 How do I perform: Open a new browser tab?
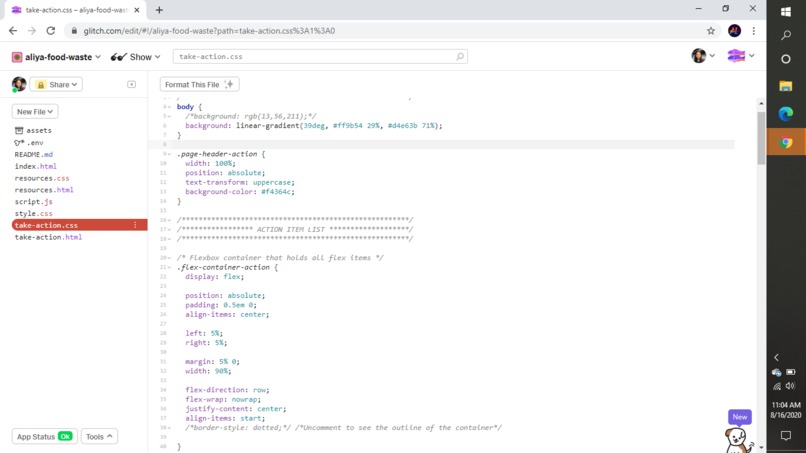(x=159, y=10)
